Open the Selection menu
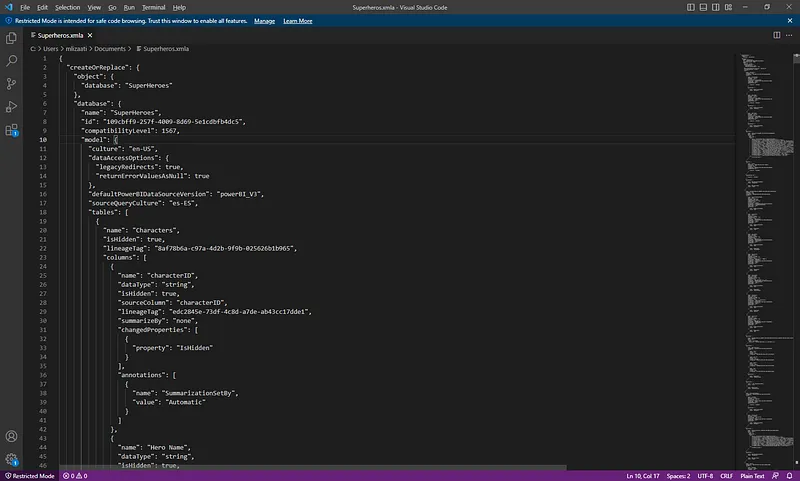 (x=67, y=8)
